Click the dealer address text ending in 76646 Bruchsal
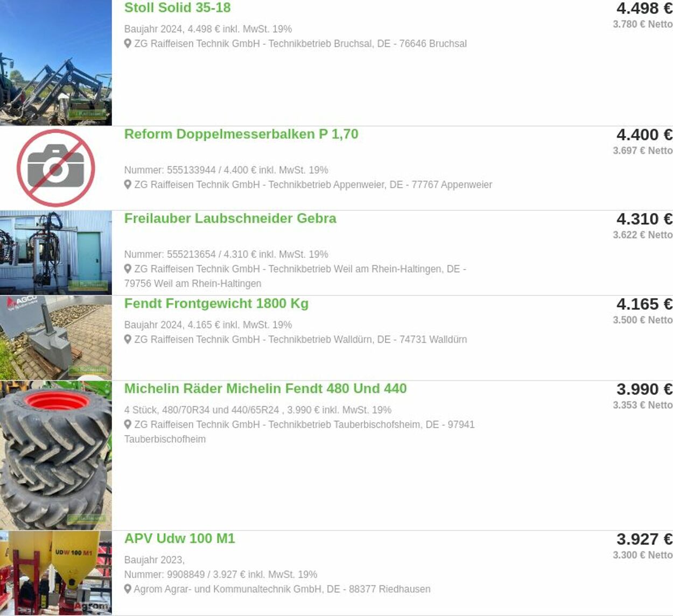Image resolution: width=673 pixels, height=616 pixels. (x=300, y=44)
